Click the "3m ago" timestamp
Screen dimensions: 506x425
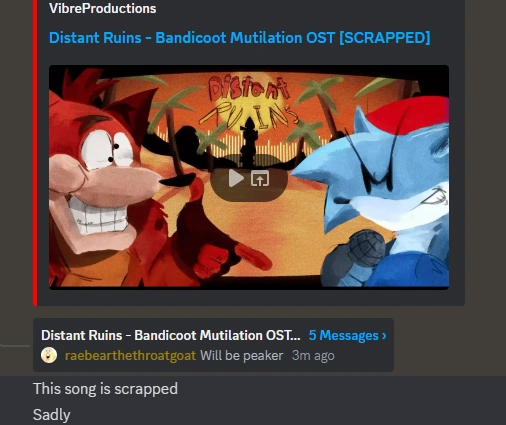coord(313,356)
